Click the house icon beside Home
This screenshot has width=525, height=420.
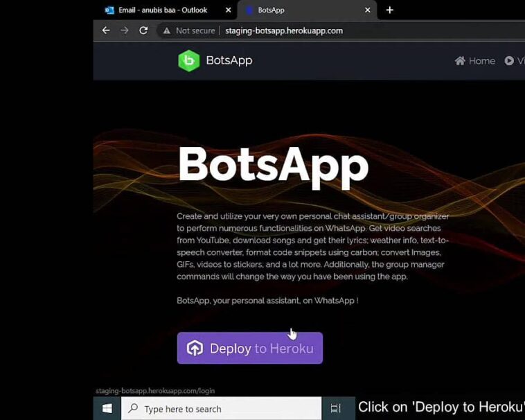point(460,60)
